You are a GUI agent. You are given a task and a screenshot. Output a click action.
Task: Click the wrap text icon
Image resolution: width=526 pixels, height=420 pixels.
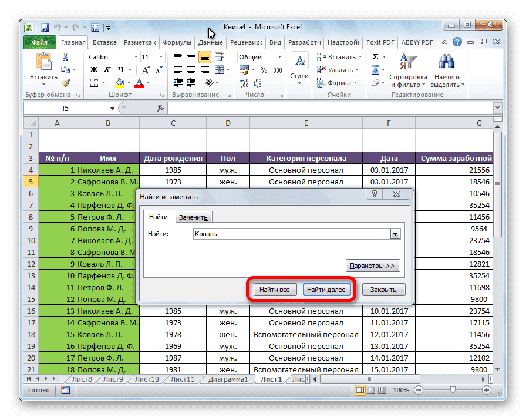pos(218,57)
